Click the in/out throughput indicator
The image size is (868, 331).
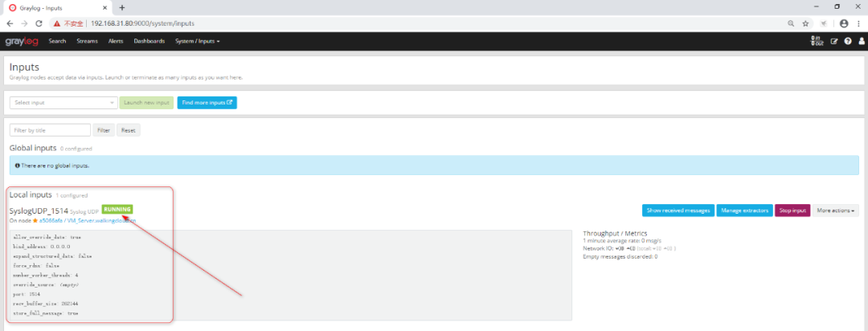click(816, 42)
